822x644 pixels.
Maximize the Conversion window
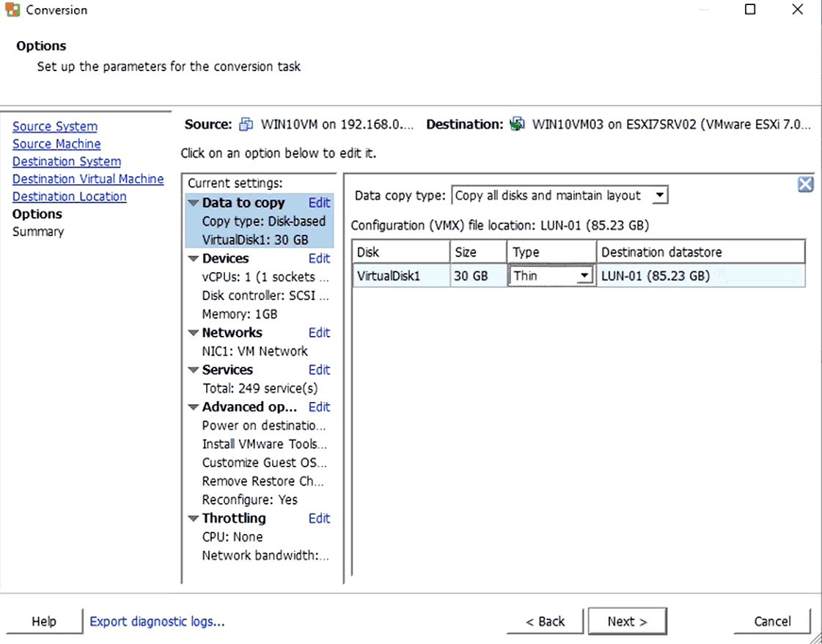click(750, 10)
